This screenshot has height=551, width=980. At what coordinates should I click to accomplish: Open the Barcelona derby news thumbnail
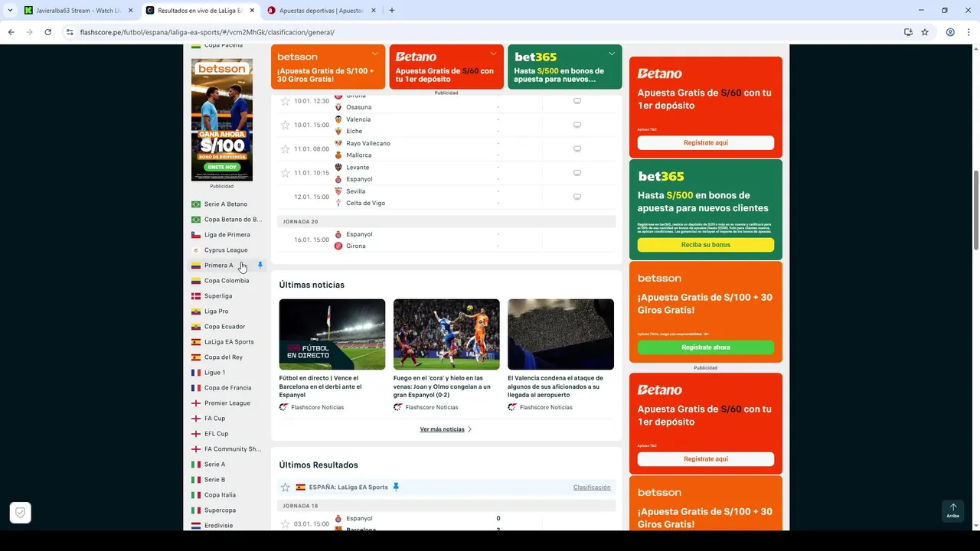332,334
